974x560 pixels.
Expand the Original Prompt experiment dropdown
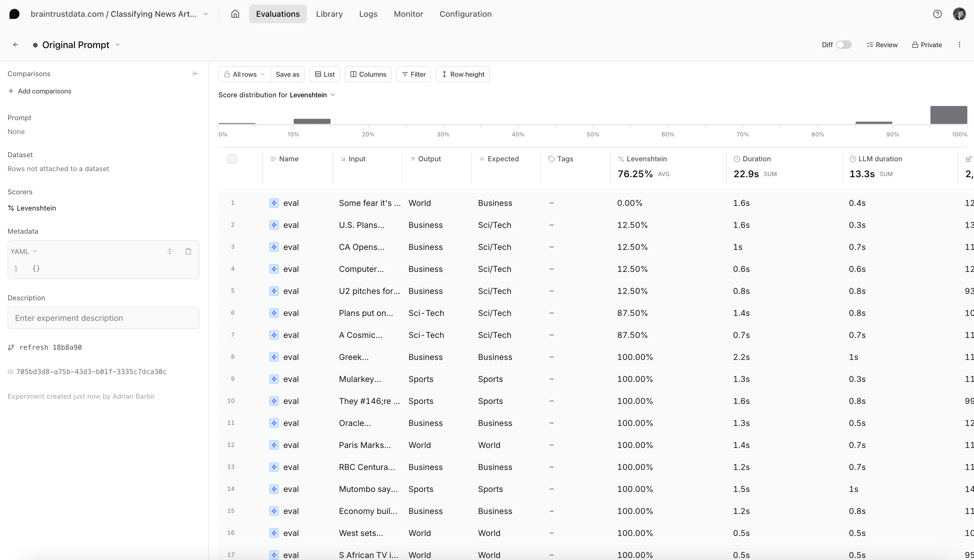point(118,45)
